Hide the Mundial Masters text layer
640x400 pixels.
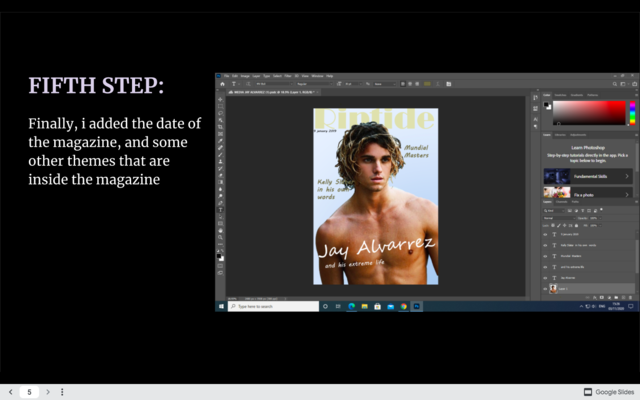(545, 256)
